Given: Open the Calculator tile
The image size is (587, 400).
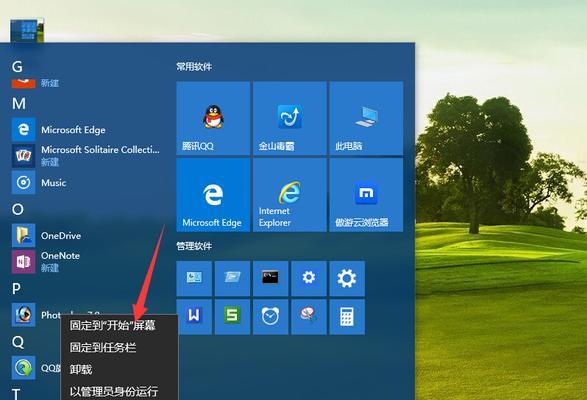Looking at the screenshot, I should [347, 316].
